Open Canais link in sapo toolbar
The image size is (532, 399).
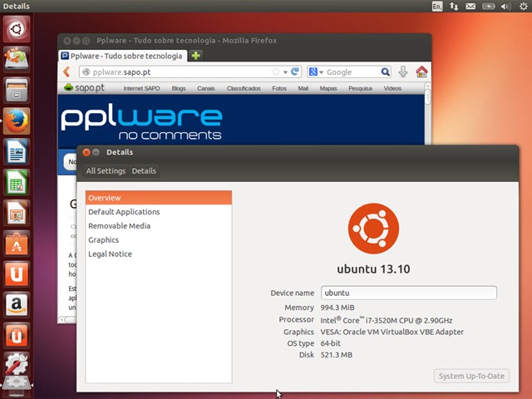(206, 88)
